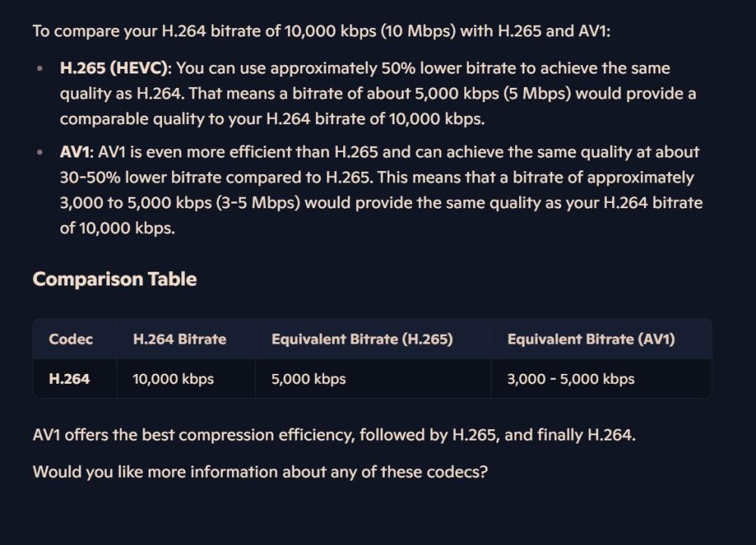Click the "Comparison Table" heading
Image resolution: width=756 pixels, height=545 pixels.
pyautogui.click(x=114, y=279)
